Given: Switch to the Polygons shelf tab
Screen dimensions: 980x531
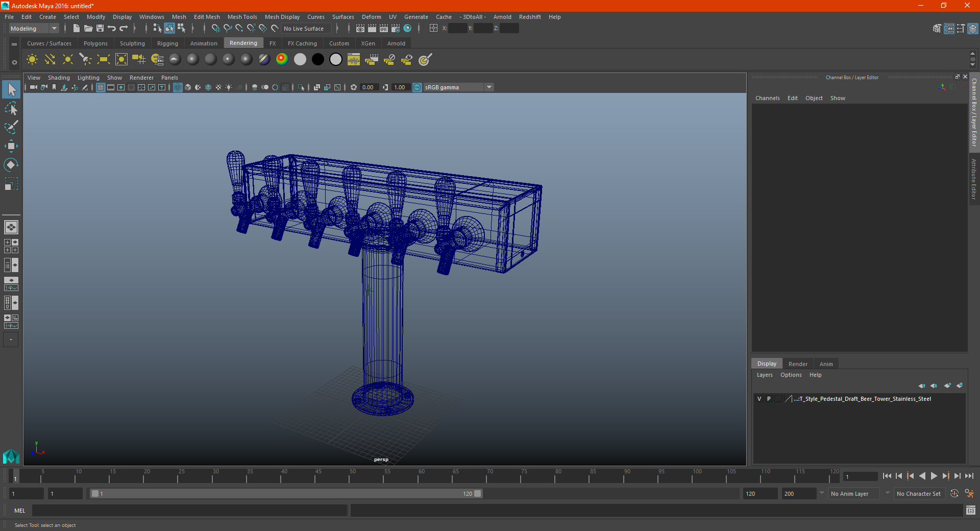Looking at the screenshot, I should pos(95,43).
